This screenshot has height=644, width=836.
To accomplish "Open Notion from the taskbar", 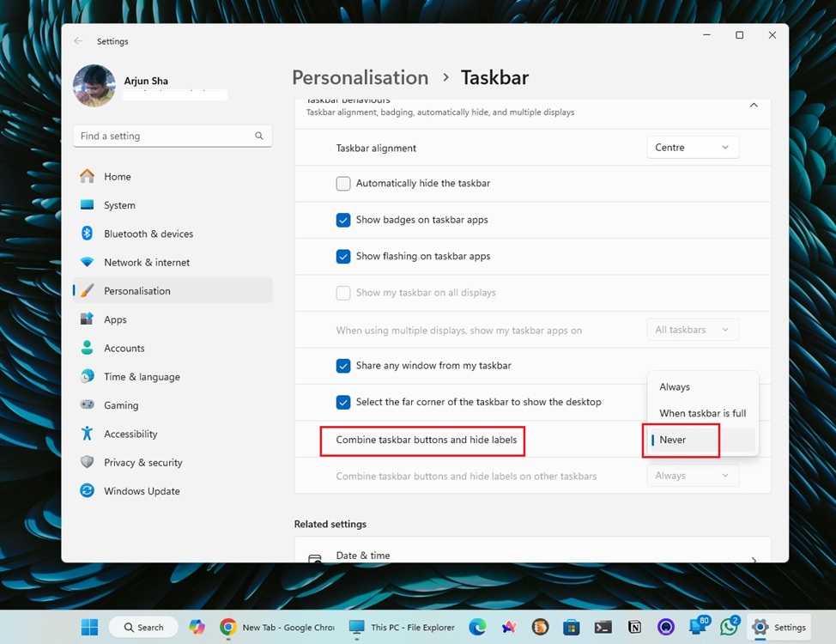I will coord(634,628).
